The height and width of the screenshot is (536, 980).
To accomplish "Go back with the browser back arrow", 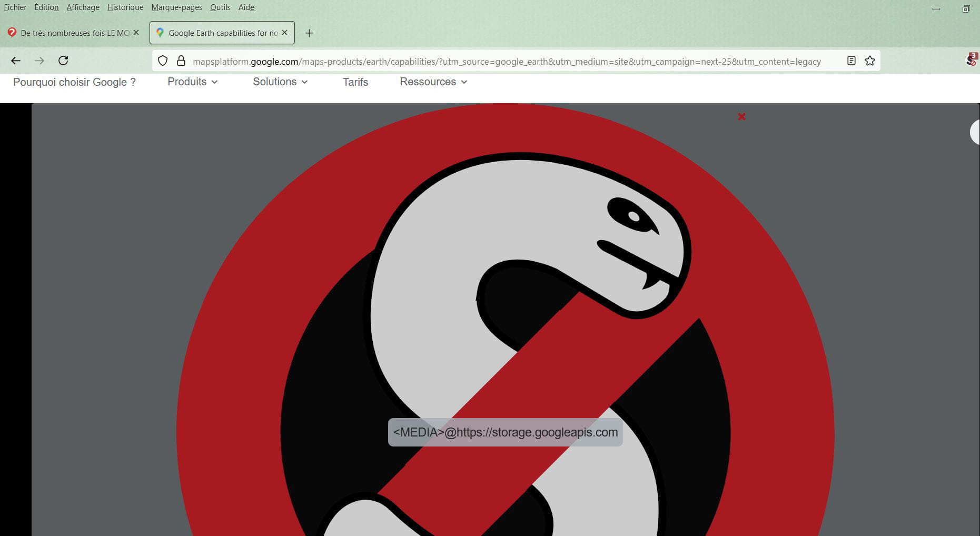I will [x=16, y=61].
